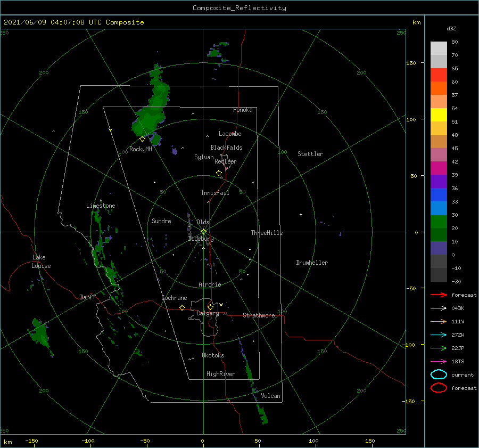Image resolution: width=479 pixels, height=448 pixels.
Task: Click the Calgary city label
Action: tap(208, 313)
